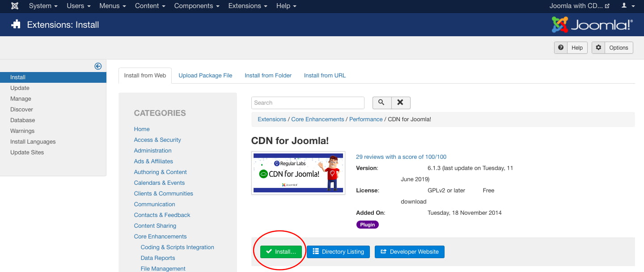Click the Core Enhancements breadcrumb link
Image resolution: width=644 pixels, height=272 pixels.
[318, 119]
